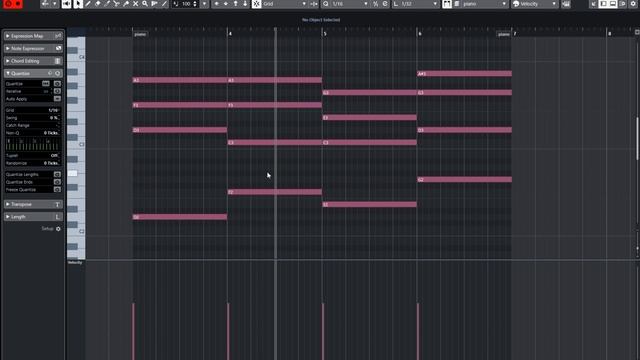
Task: Open the Length Quantize 1/32 dropdown
Action: [420, 4]
